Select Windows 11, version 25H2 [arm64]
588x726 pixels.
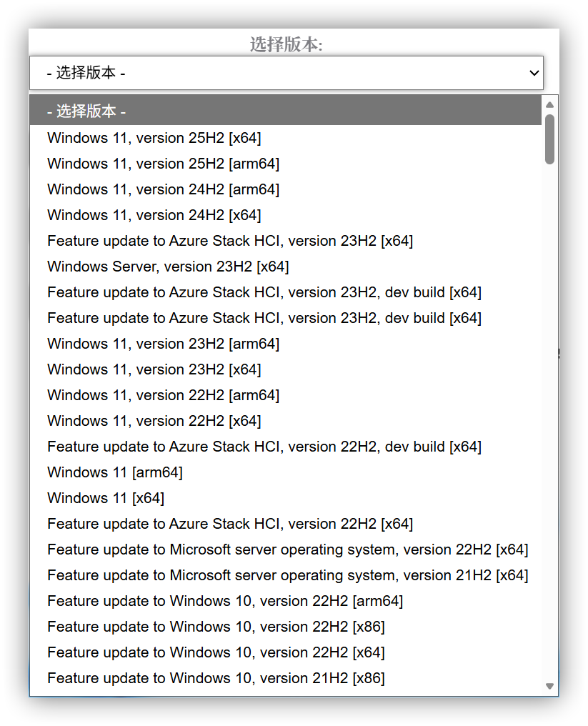click(163, 164)
